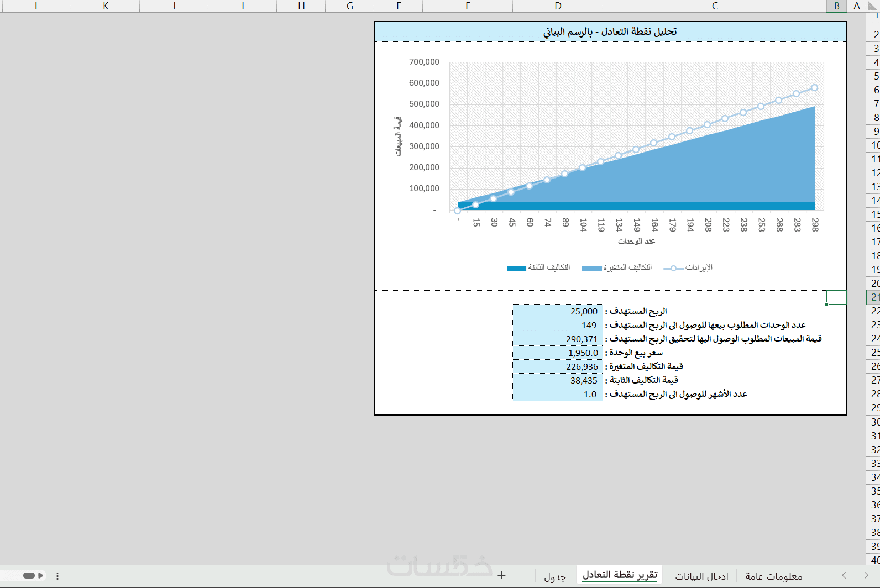Select column F header
880x588 pixels.
(x=399, y=6)
